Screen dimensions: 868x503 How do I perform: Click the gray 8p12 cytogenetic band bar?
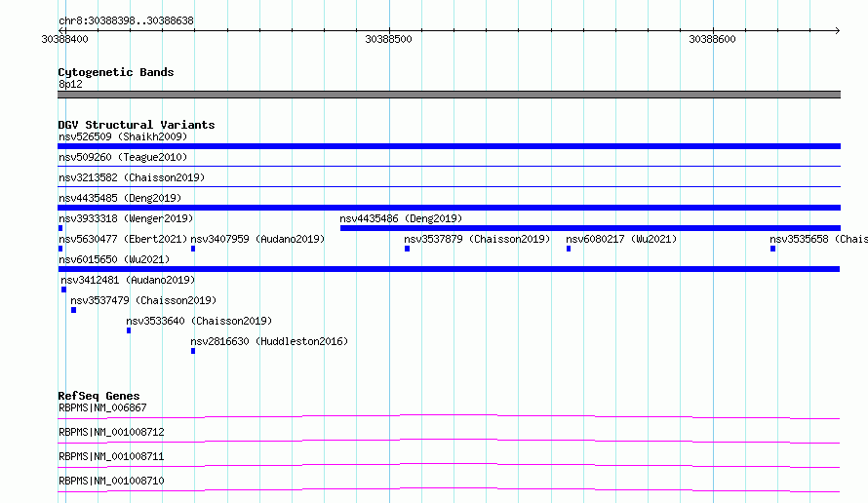449,95
